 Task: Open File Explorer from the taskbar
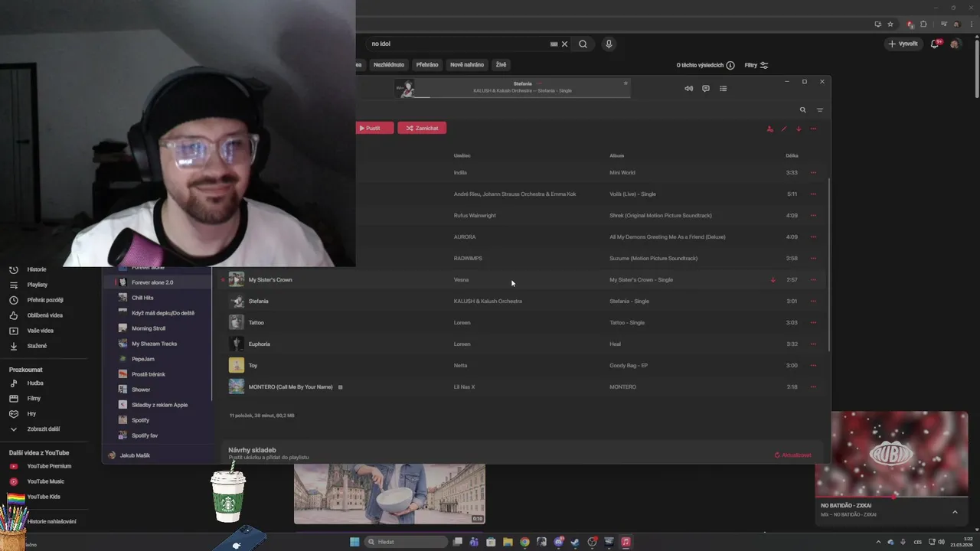tap(508, 542)
